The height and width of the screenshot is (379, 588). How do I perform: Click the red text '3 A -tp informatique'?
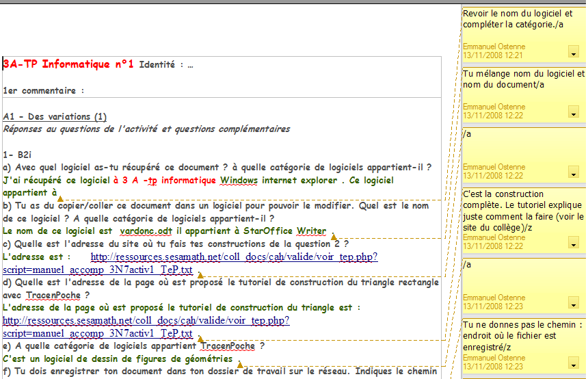[169, 181]
